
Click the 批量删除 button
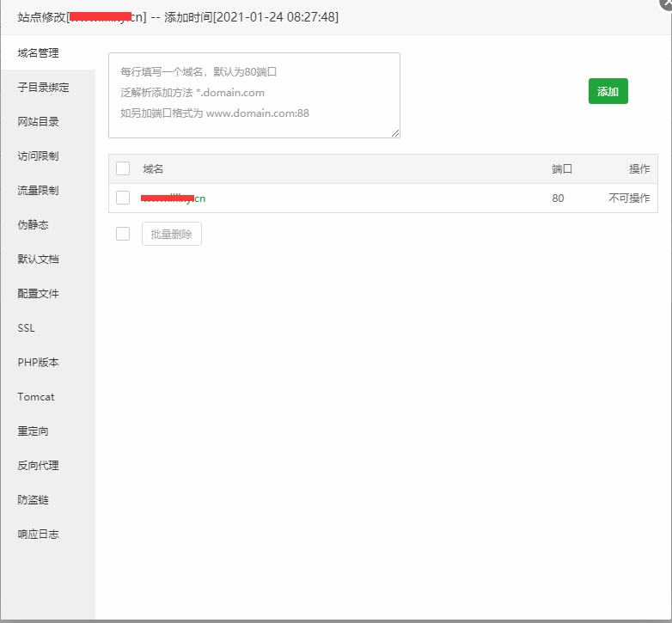click(172, 234)
